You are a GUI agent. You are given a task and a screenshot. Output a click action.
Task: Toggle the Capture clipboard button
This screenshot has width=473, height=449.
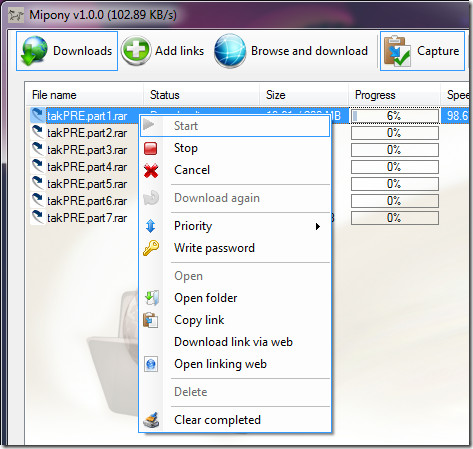point(422,51)
